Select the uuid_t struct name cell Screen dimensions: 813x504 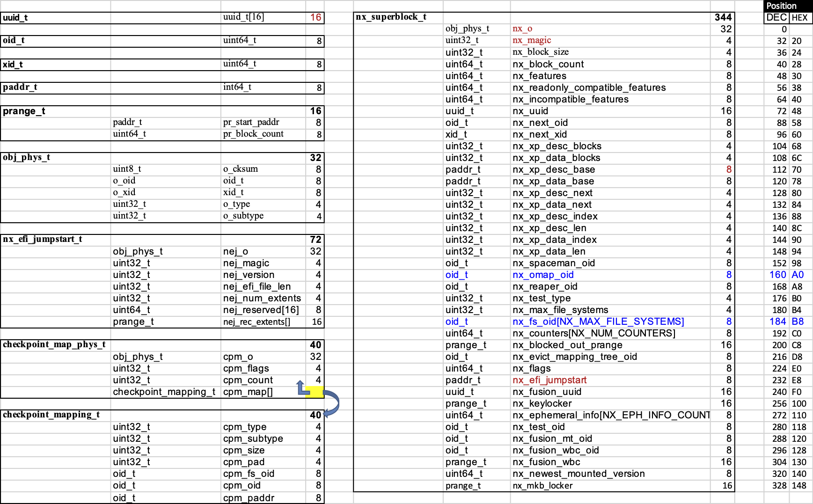tap(55, 18)
